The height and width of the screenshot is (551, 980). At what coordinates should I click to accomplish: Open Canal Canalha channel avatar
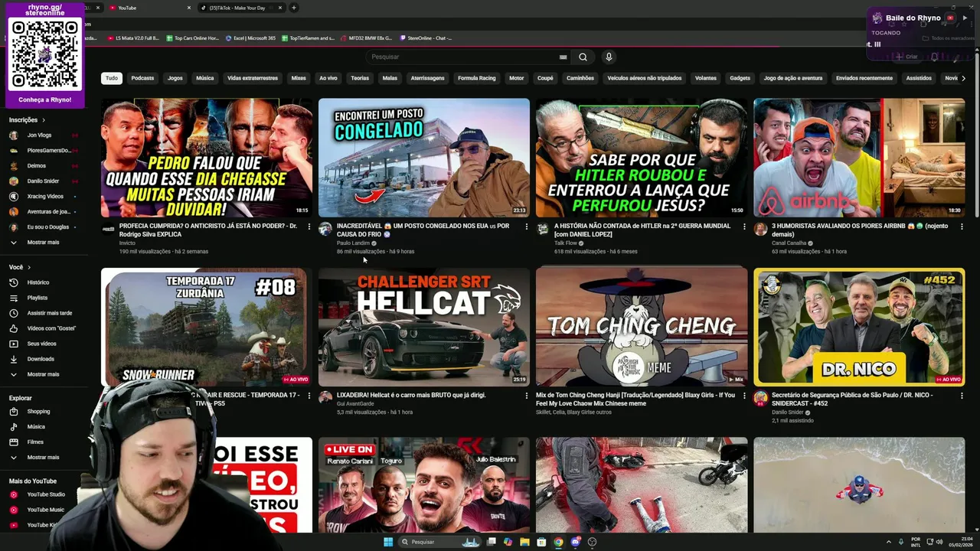pos(760,229)
